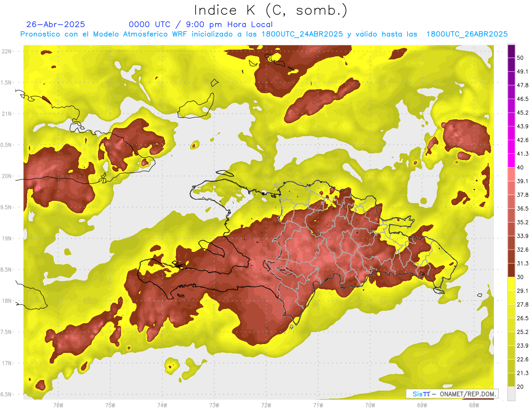This screenshot has height=411, width=532.
Task: Click the "1800UTC_26ABR2025" valid-until timestamp
Action: [x=467, y=34]
